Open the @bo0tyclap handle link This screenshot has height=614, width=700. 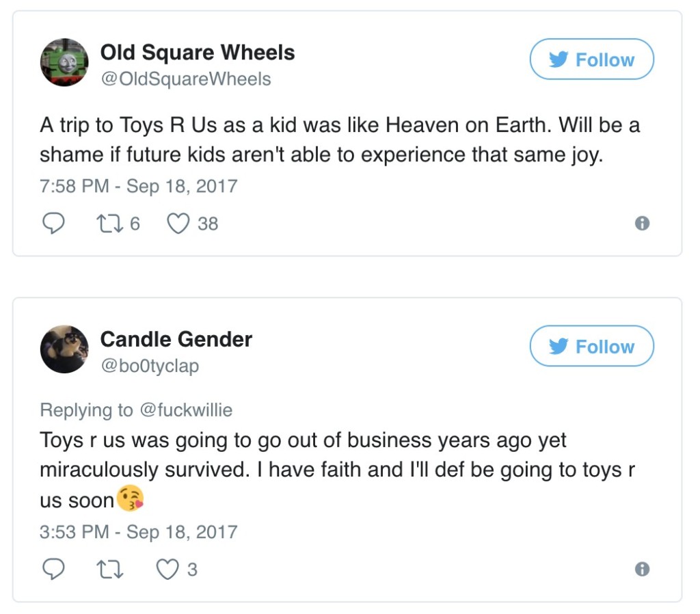click(x=150, y=366)
